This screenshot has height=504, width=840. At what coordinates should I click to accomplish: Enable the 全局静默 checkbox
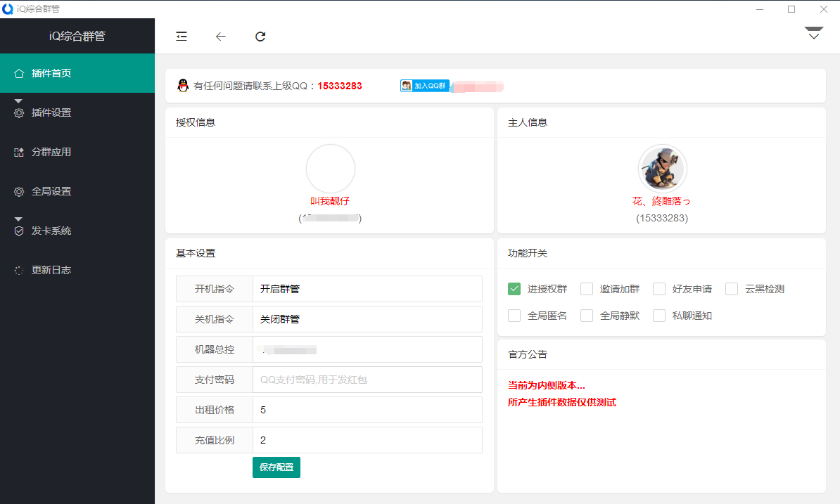(x=587, y=316)
